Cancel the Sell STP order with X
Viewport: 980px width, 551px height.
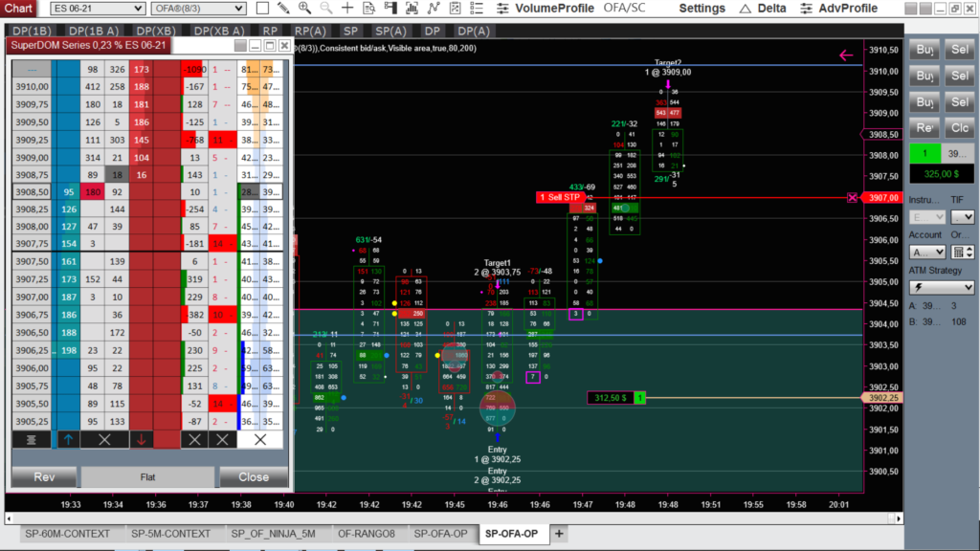tap(852, 197)
